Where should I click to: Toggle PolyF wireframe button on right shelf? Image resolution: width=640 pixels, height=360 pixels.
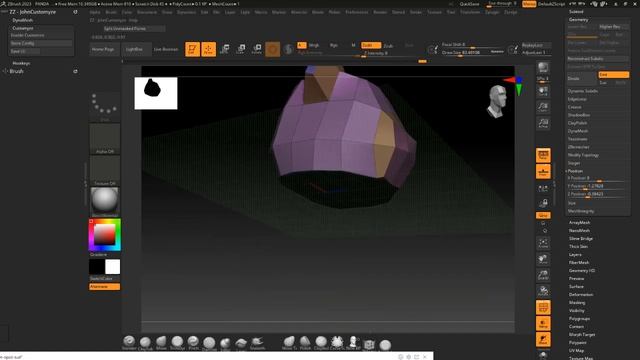[x=543, y=308]
